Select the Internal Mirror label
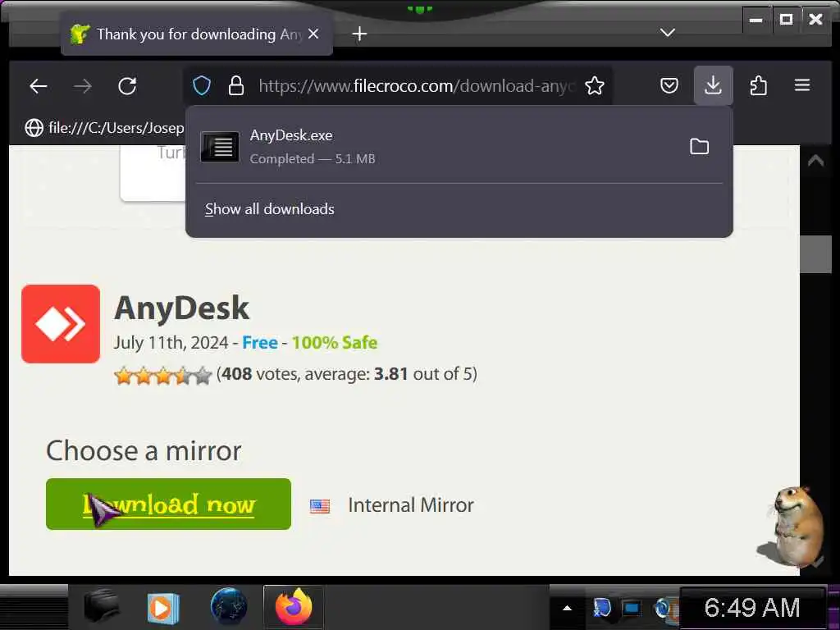Screen dimensions: 840x630 coord(411,504)
